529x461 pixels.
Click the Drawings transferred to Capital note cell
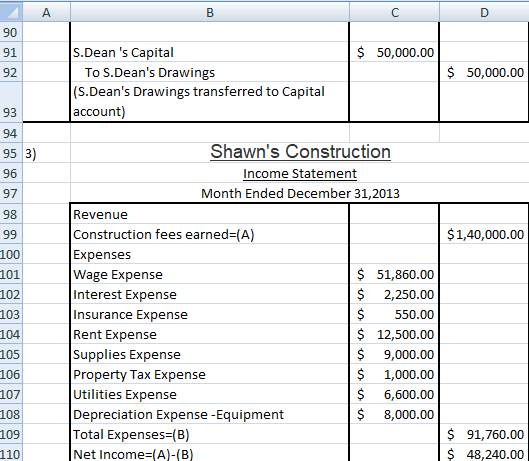(210, 102)
